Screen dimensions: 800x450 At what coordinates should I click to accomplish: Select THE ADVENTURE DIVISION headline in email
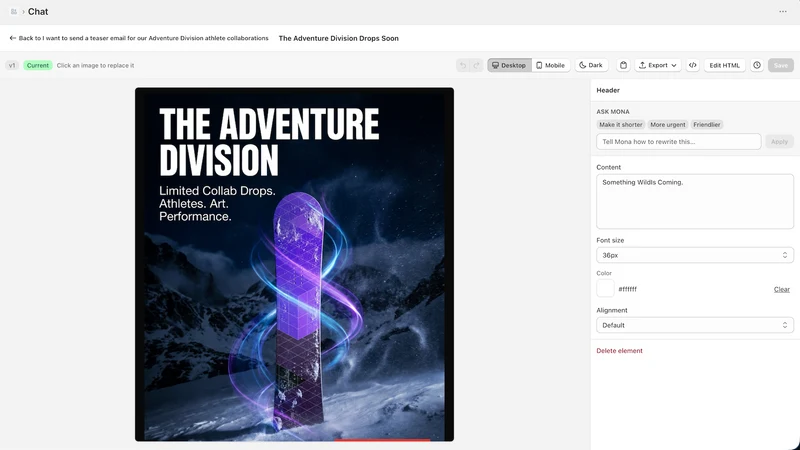click(x=269, y=142)
